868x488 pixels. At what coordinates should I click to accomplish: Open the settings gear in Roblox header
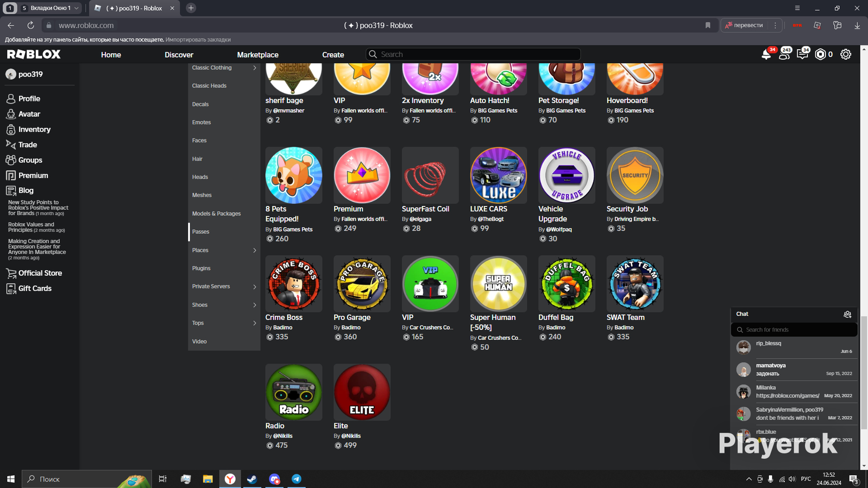click(846, 55)
